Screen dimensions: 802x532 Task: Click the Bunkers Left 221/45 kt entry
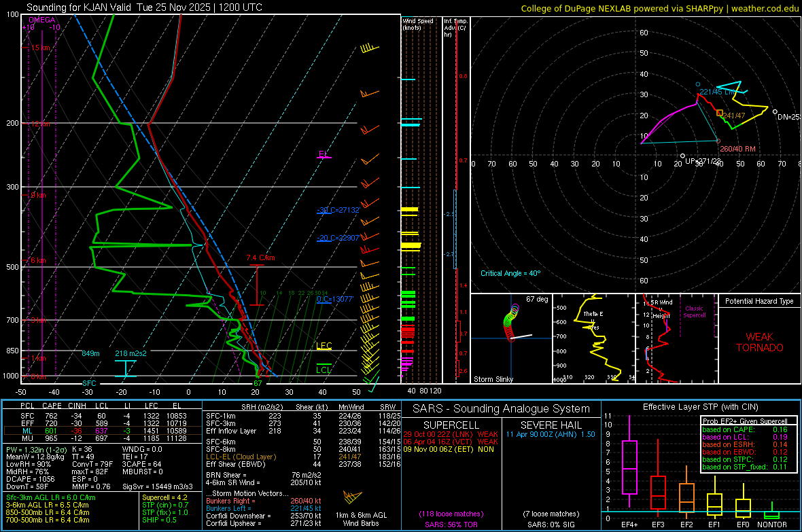tap(264, 508)
